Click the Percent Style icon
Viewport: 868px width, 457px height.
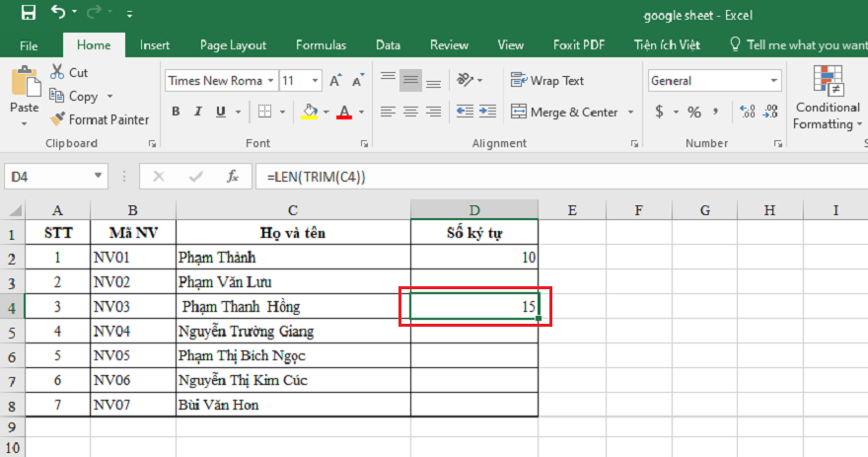coord(693,112)
